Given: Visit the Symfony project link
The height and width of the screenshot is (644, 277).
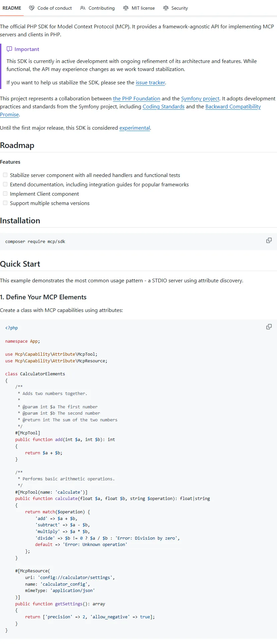Looking at the screenshot, I should click(x=200, y=99).
